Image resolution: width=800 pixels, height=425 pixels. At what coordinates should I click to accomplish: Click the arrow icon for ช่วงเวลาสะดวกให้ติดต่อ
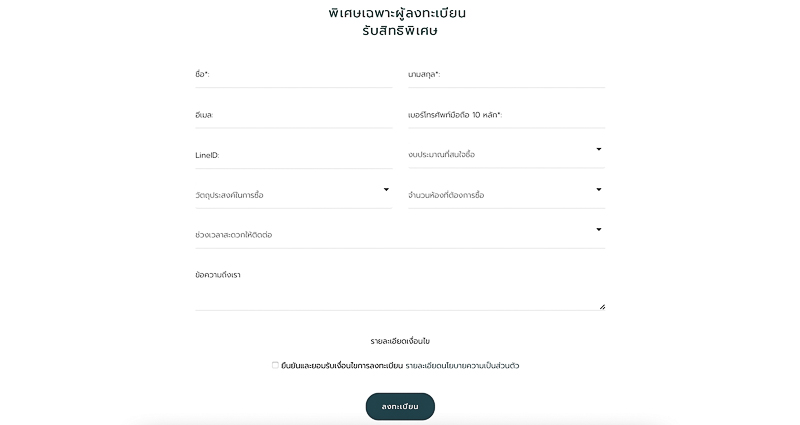pyautogui.click(x=599, y=230)
